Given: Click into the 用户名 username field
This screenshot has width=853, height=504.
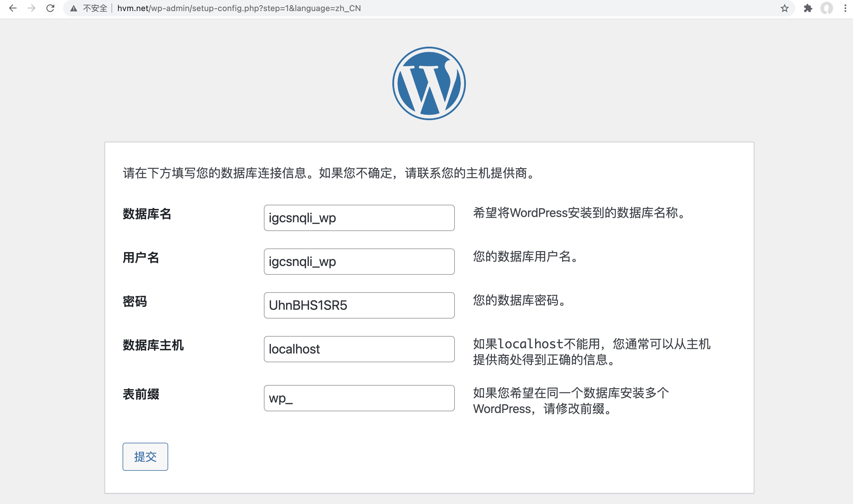Looking at the screenshot, I should pyautogui.click(x=359, y=262).
